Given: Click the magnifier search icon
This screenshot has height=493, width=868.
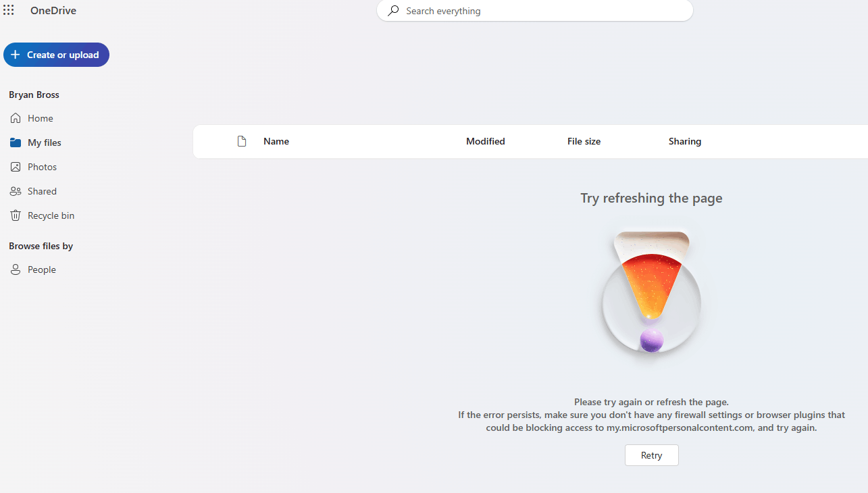Looking at the screenshot, I should 393,11.
